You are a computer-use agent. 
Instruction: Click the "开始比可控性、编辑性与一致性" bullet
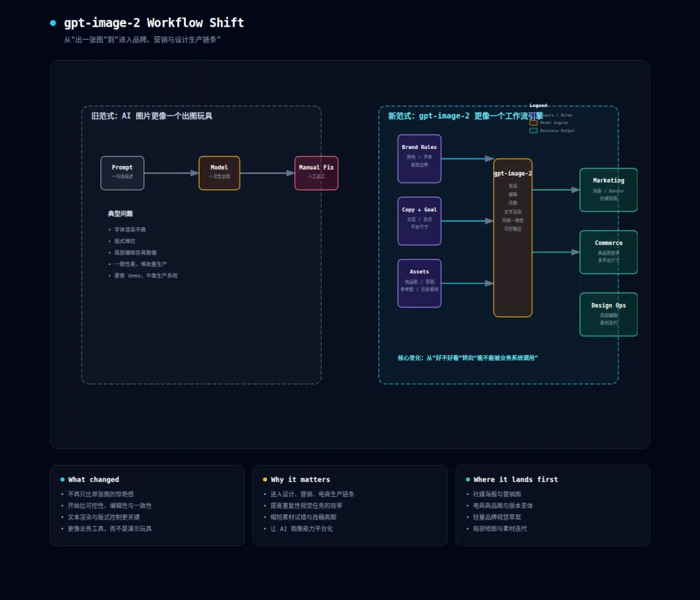tap(110, 506)
